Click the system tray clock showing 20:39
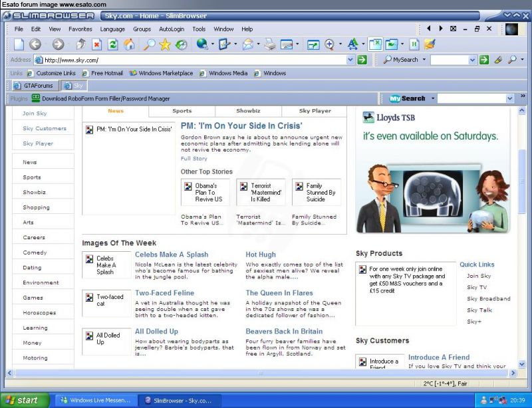The height and width of the screenshot is (408, 532). 518,401
